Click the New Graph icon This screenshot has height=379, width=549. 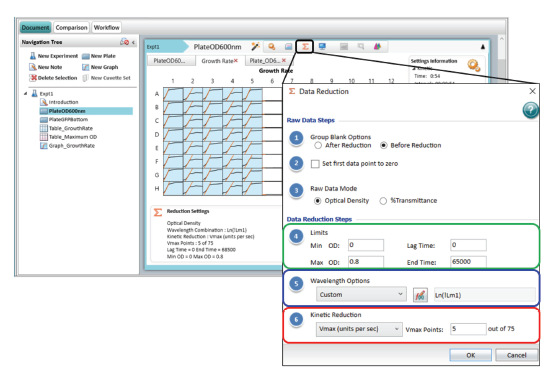pyautogui.click(x=85, y=67)
